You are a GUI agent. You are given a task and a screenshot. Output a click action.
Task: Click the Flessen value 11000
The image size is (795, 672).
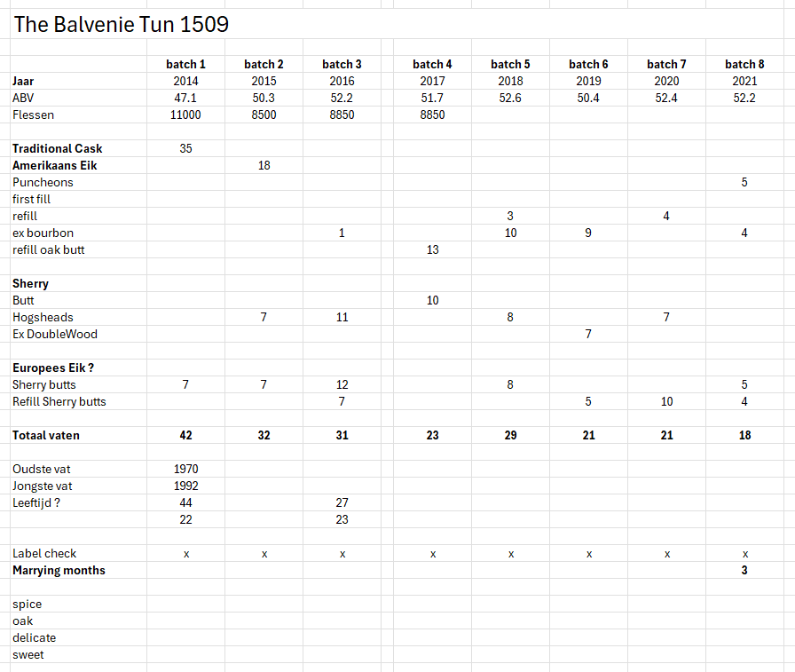(185, 115)
